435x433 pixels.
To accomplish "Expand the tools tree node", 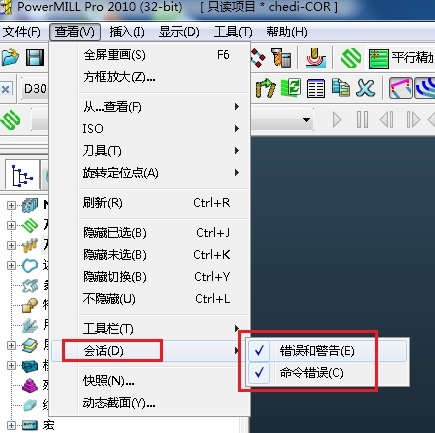I will (x=11, y=245).
